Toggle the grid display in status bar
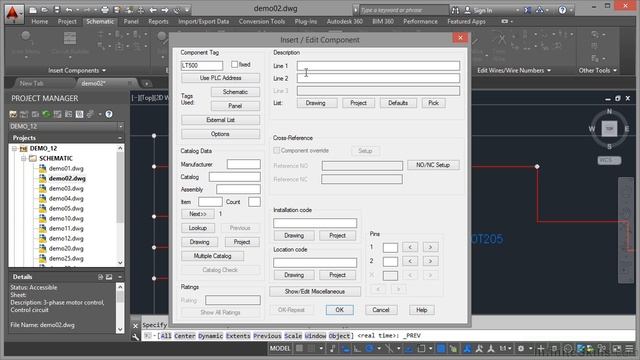 pyautogui.click(x=300, y=349)
